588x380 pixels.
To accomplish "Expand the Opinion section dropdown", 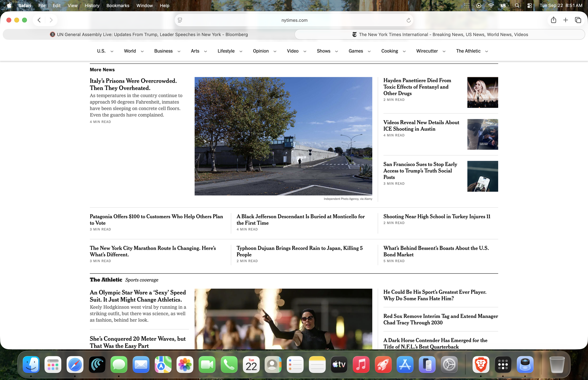I will pyautogui.click(x=275, y=51).
